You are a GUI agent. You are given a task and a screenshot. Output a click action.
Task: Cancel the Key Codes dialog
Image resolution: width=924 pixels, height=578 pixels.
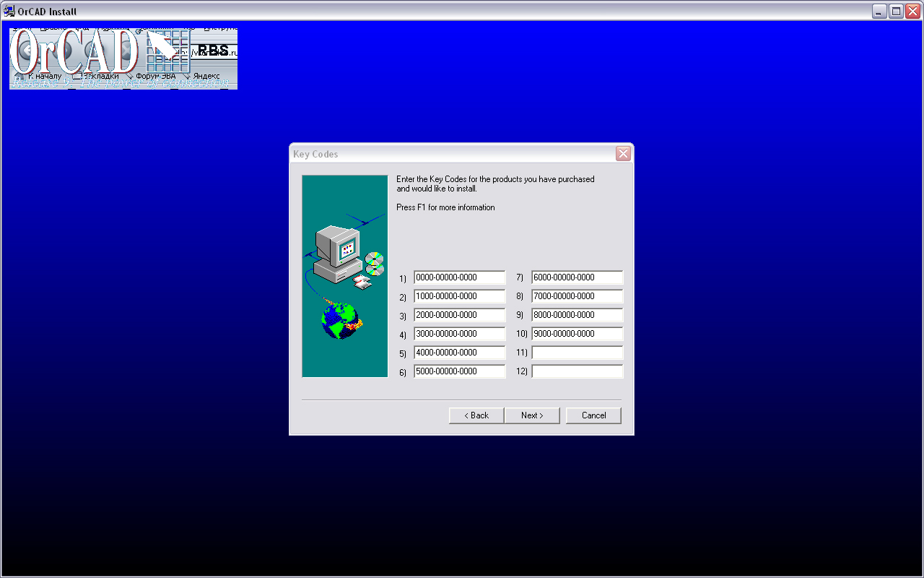tap(593, 415)
